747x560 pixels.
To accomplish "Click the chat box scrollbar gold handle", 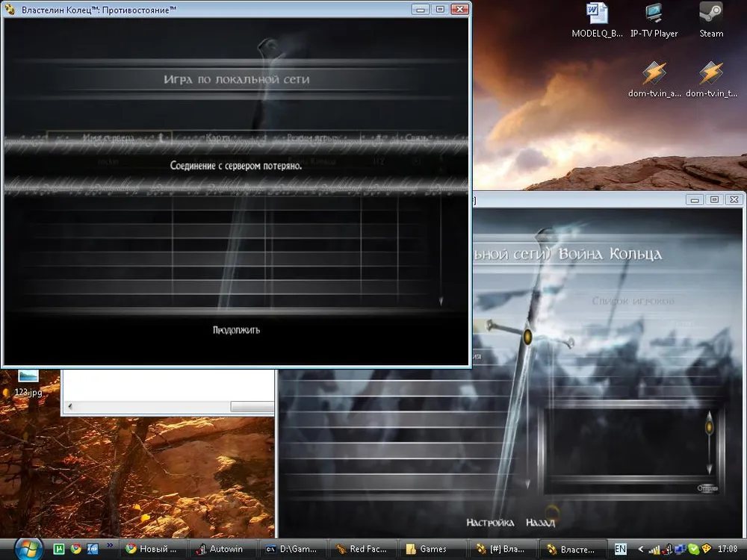I will point(709,428).
